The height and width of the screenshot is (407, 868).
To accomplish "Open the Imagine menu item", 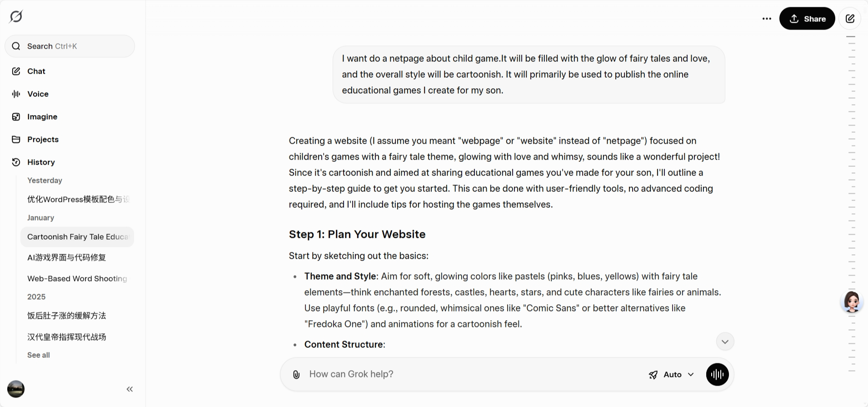I will point(42,117).
